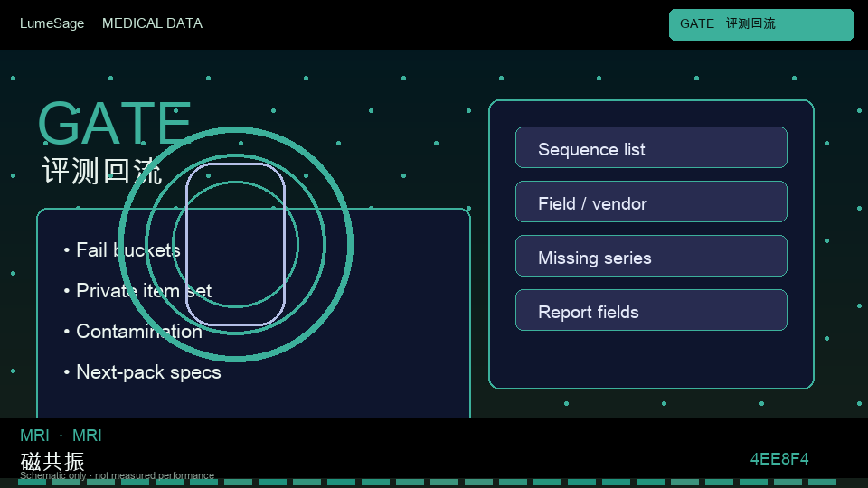
Task: Click the 磁共振 title
Action: (52, 462)
